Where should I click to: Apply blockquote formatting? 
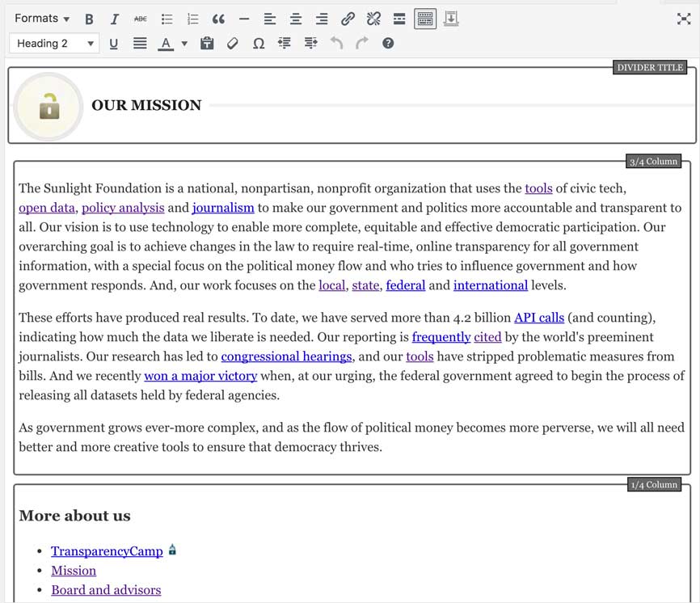point(218,19)
